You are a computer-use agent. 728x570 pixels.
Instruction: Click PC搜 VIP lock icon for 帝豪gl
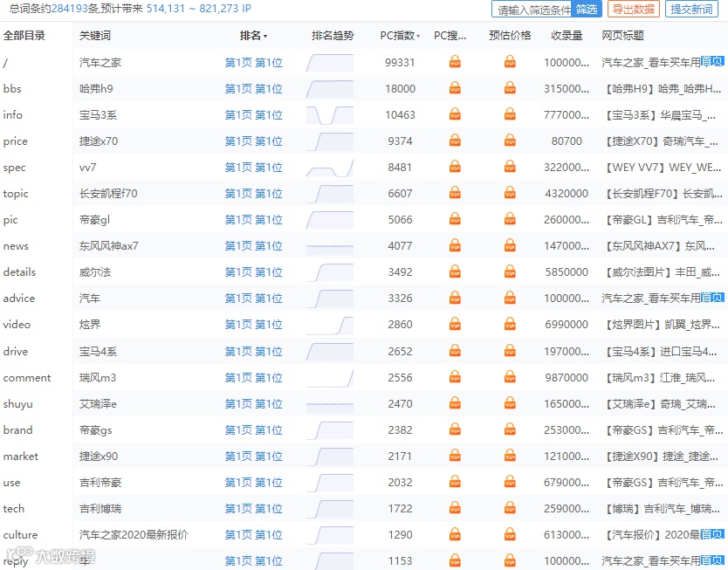(455, 220)
